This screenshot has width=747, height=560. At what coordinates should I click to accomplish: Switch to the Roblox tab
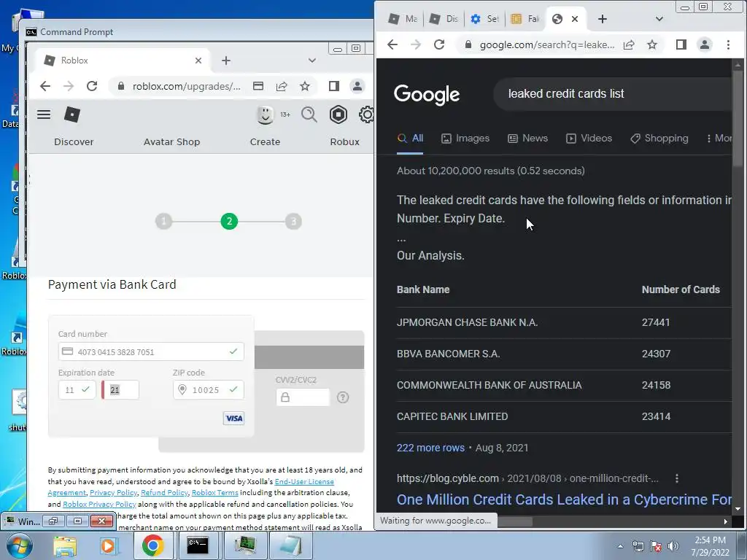122,61
